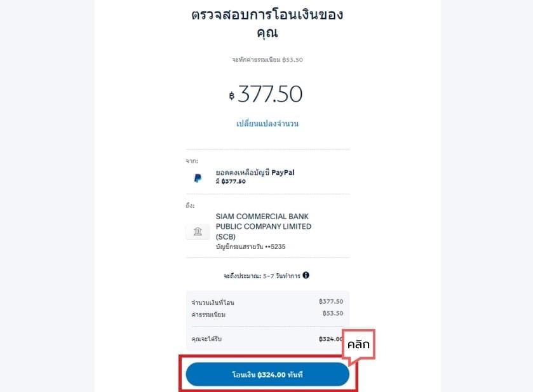The height and width of the screenshot is (392, 533).
Task: Click the คุณจะได้รับ summary label
Action: [x=206, y=339]
